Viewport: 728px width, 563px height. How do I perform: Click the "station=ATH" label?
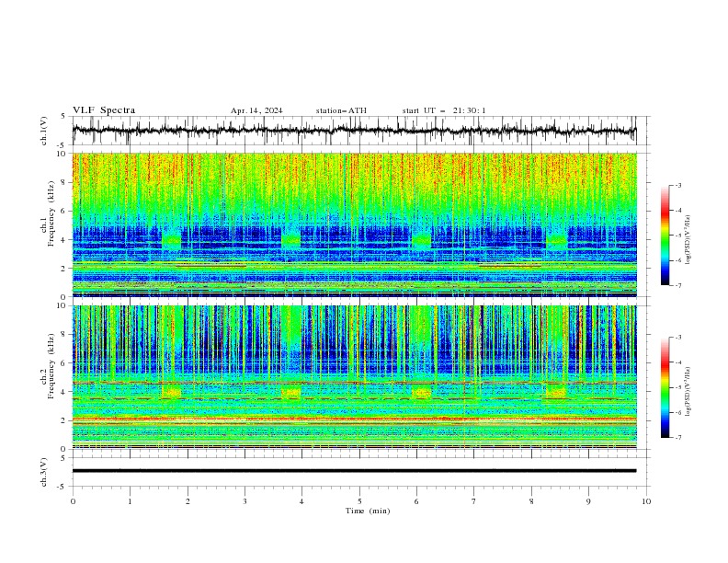point(341,110)
